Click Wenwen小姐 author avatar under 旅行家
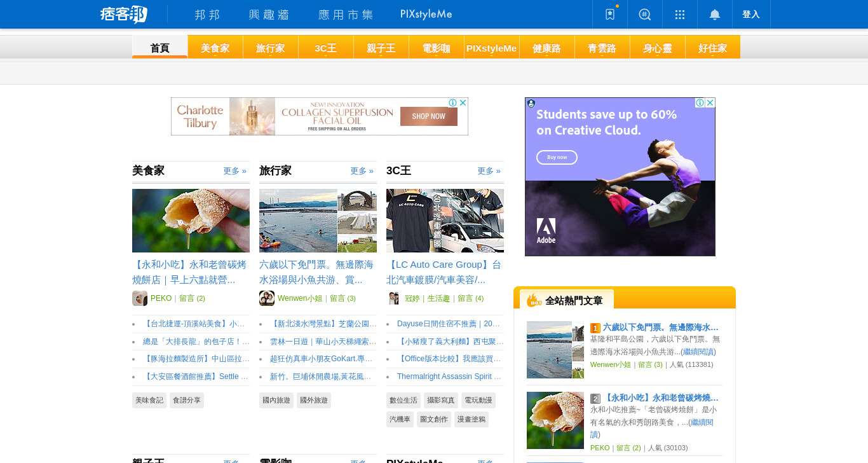The height and width of the screenshot is (463, 868). click(x=267, y=298)
